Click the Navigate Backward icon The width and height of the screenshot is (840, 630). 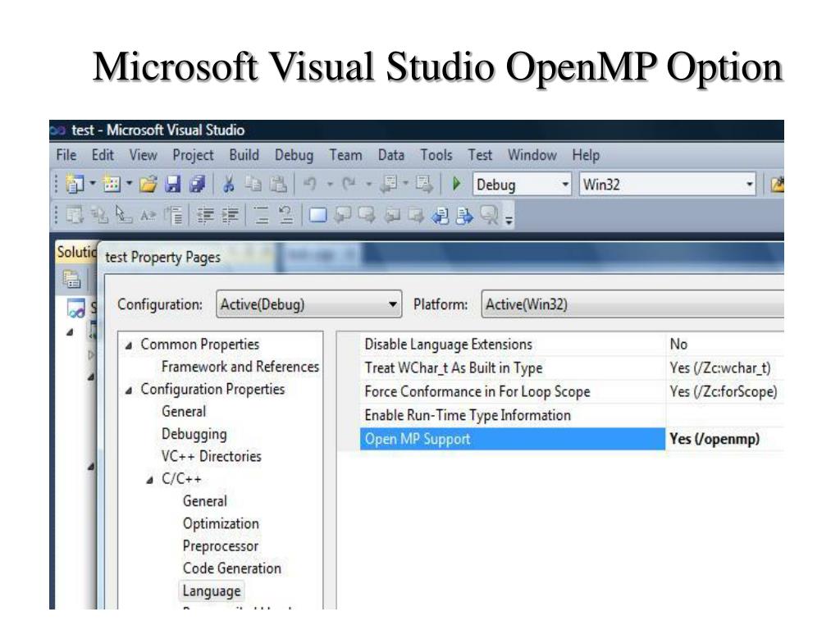[x=388, y=185]
